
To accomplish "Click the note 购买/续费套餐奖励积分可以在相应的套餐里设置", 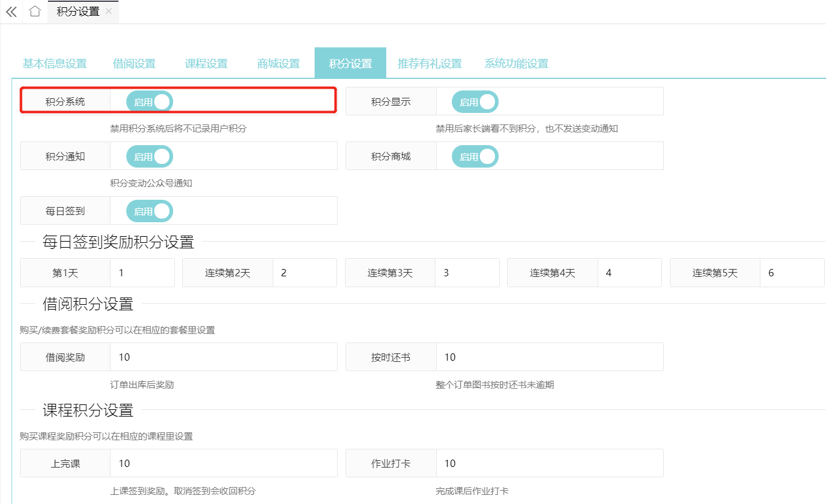I will [x=117, y=330].
